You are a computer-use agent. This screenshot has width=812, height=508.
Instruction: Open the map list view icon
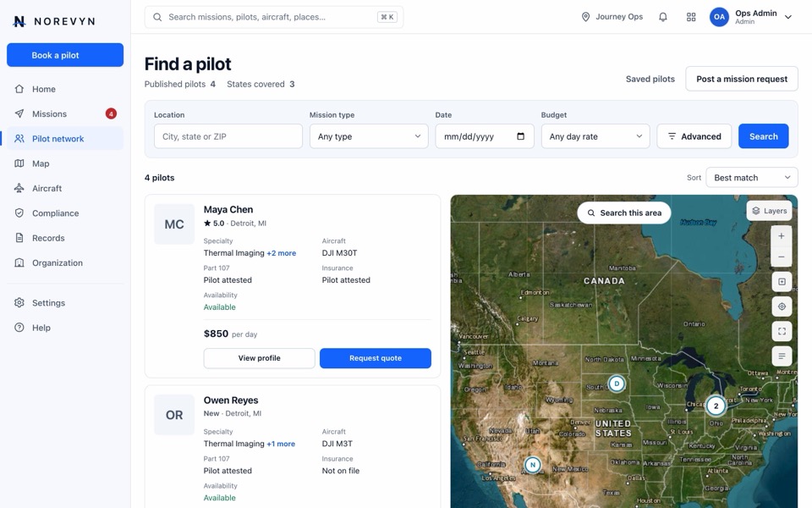click(782, 356)
